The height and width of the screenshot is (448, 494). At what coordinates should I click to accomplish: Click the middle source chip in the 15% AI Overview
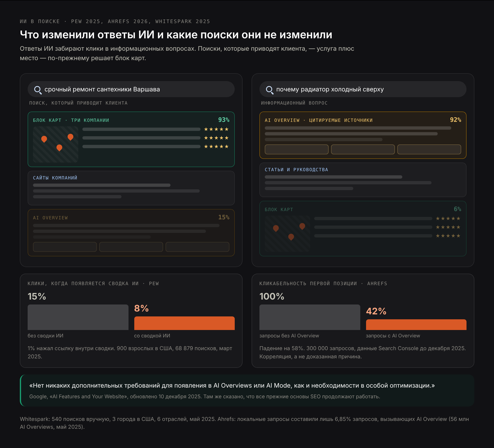(x=131, y=247)
